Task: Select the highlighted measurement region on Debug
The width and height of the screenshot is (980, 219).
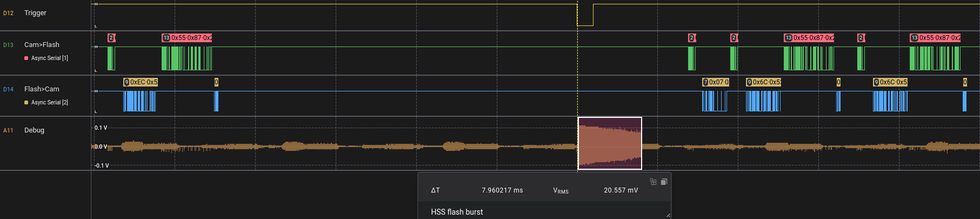Action: (610, 143)
